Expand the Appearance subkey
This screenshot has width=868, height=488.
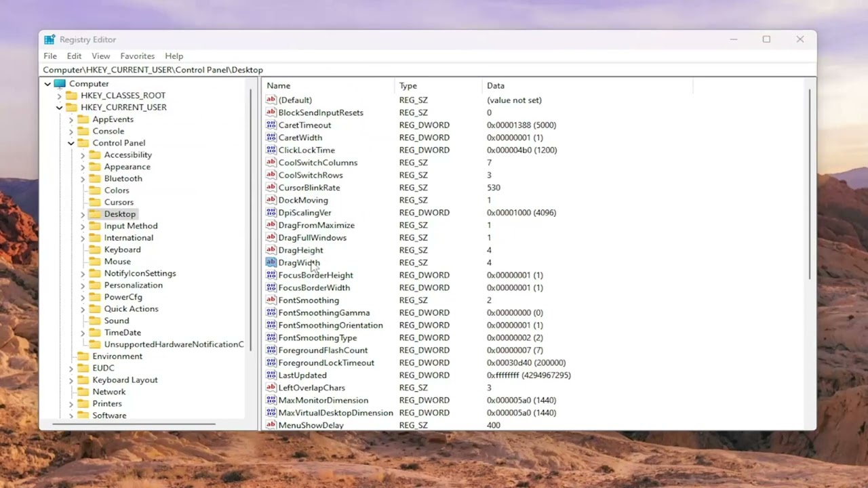tap(83, 167)
